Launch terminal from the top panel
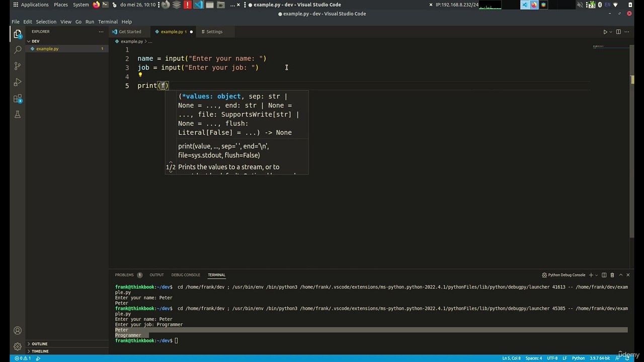 105,5
